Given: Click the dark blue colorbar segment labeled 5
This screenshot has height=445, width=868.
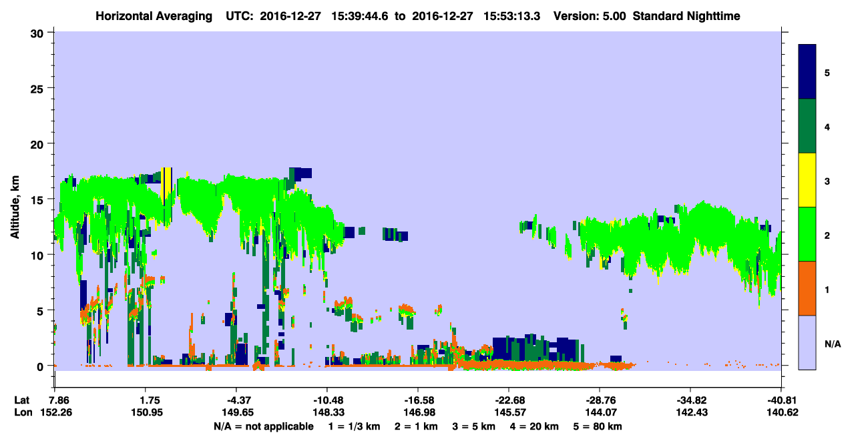Looking at the screenshot, I should coord(807,72).
